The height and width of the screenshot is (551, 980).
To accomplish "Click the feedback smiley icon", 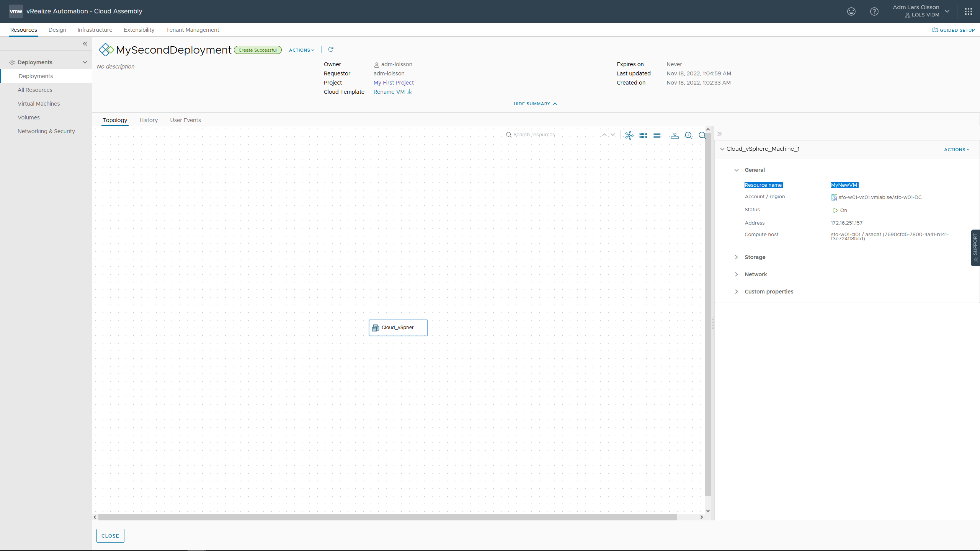I will (851, 11).
